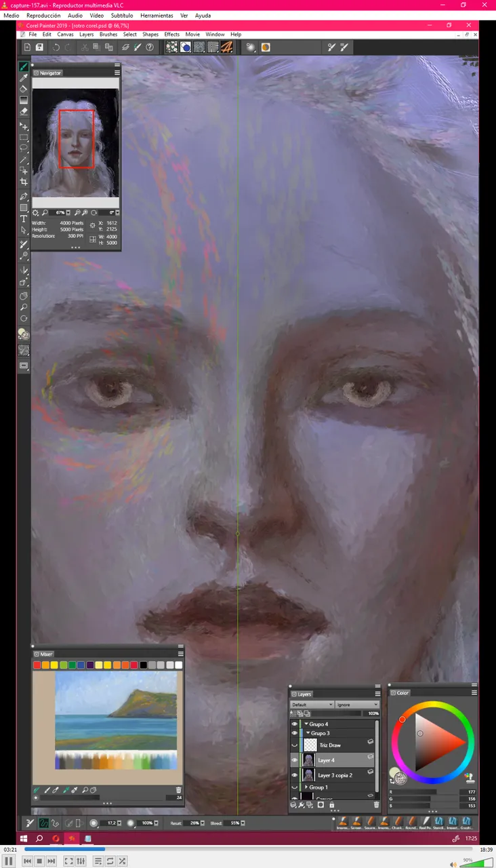The image size is (496, 868).
Task: Select the Pen tool
Action: tap(24, 196)
